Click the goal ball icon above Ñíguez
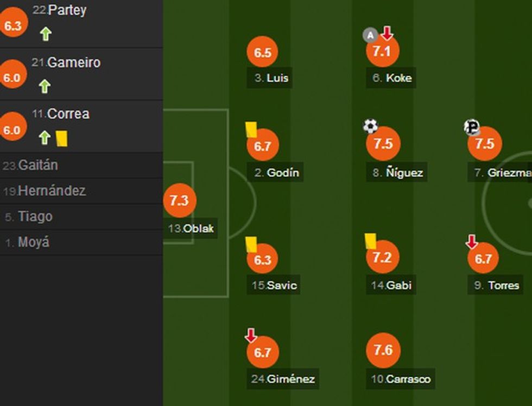 coord(370,126)
